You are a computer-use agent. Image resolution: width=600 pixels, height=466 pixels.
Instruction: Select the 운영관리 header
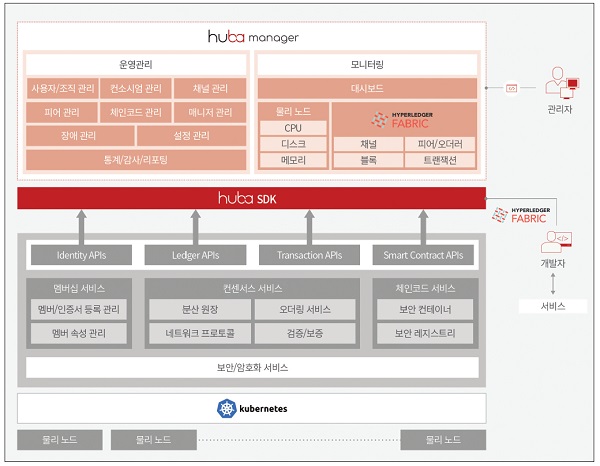tap(136, 64)
